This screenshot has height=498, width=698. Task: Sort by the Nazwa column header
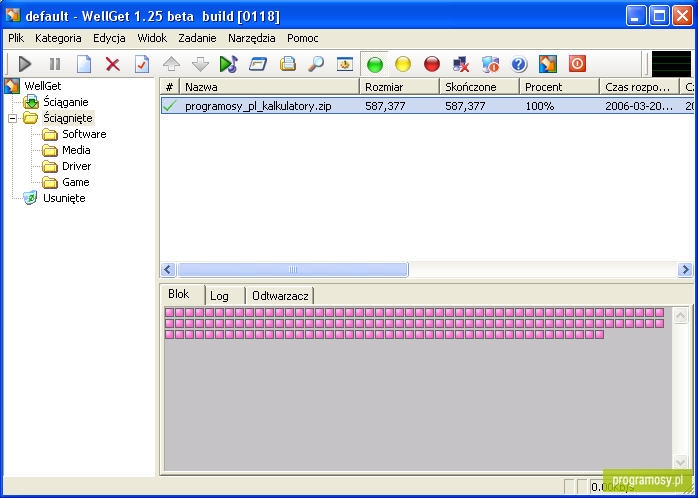tap(269, 87)
